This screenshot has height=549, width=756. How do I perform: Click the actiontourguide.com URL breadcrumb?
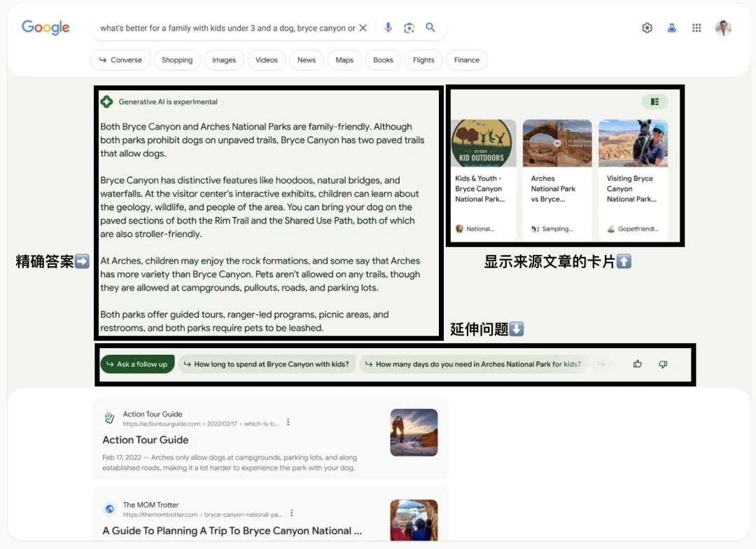[201, 424]
